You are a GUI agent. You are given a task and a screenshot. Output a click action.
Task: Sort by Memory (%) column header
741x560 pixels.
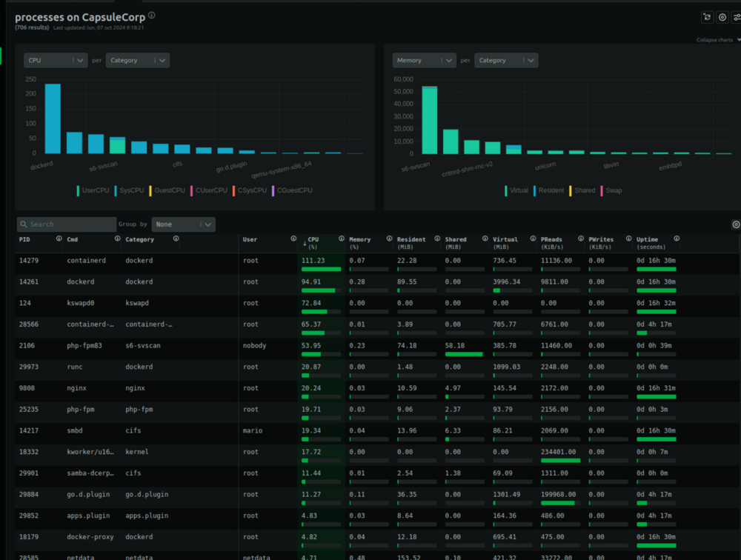pos(360,243)
